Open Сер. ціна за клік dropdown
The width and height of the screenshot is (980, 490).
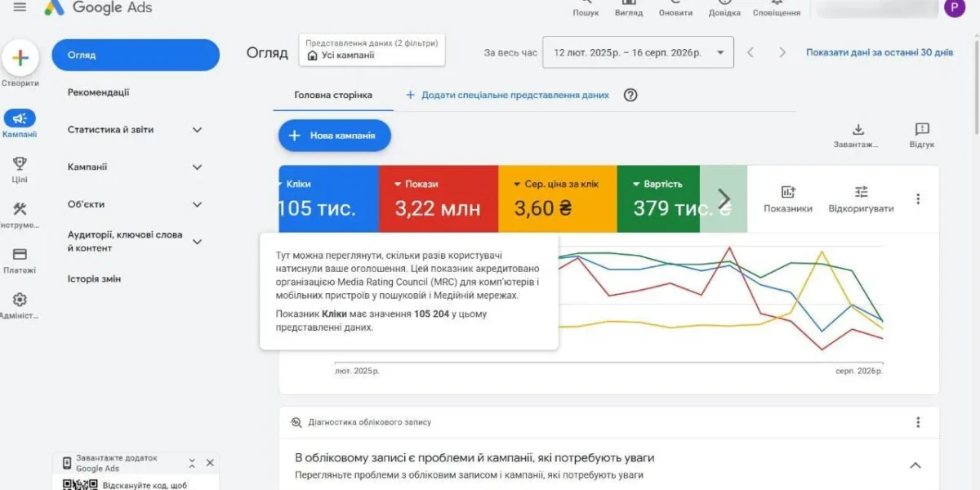coord(555,184)
